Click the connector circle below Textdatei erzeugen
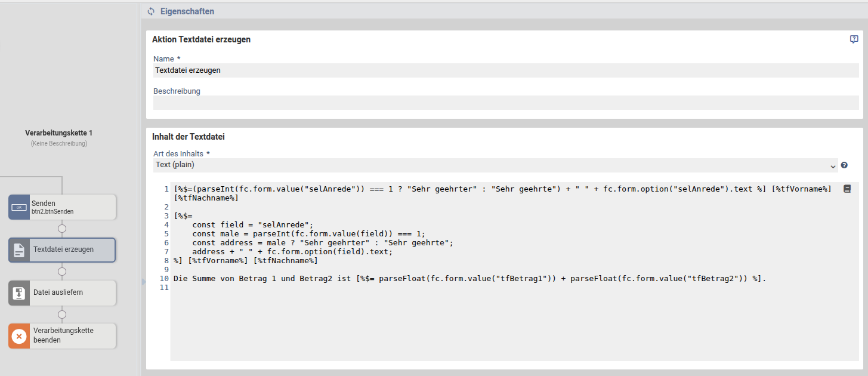The height and width of the screenshot is (376, 868). pos(62,272)
